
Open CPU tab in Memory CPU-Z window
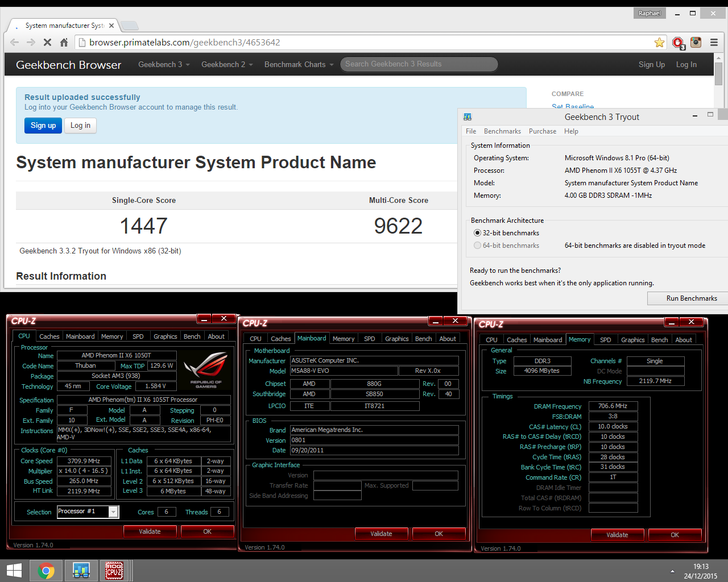pyautogui.click(x=491, y=340)
